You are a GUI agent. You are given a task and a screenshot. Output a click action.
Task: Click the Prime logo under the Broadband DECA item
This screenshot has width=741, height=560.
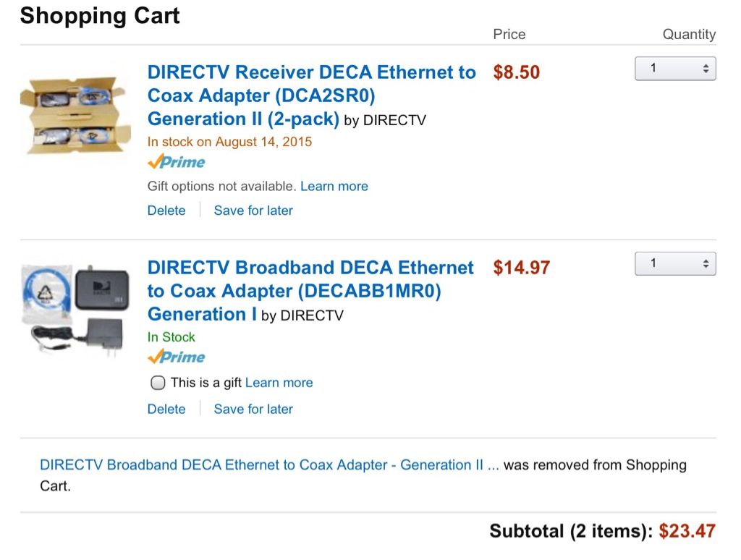pos(177,357)
